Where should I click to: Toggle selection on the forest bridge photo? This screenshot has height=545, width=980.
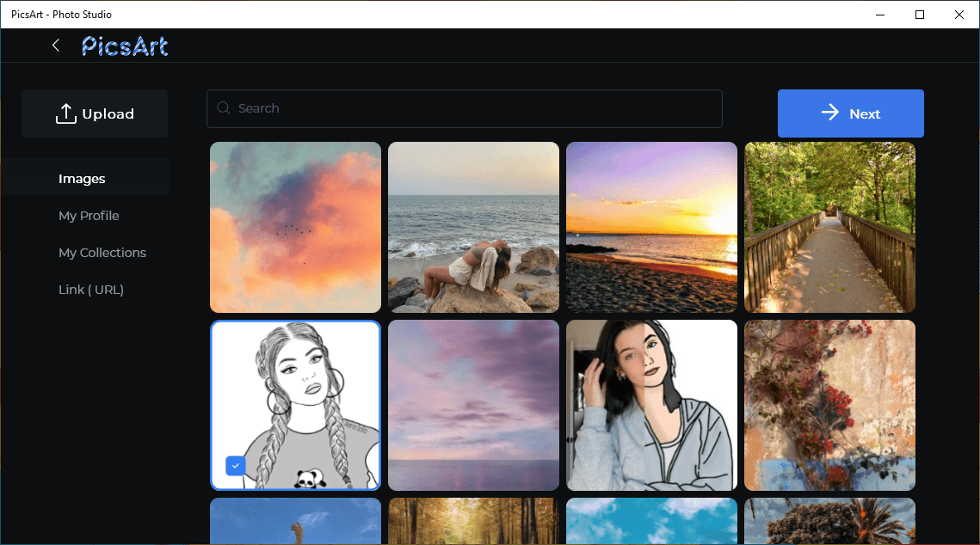tap(829, 227)
